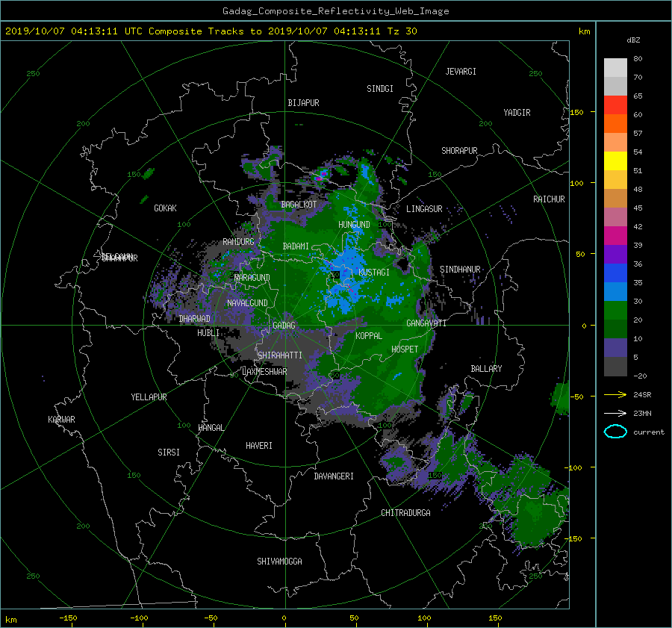Click the 'km' label at bottom-left axis
Viewport: 672px width, 628px height.
11,620
